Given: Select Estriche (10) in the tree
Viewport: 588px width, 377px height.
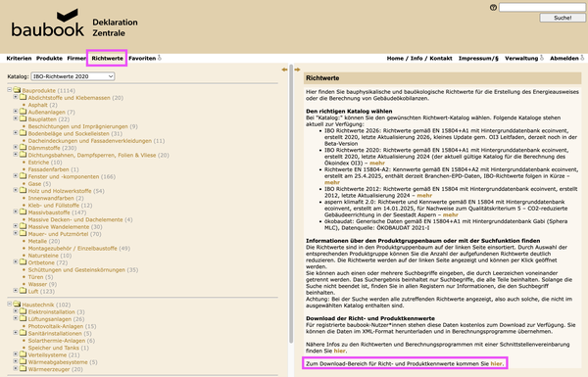Looking at the screenshot, I should [x=45, y=163].
